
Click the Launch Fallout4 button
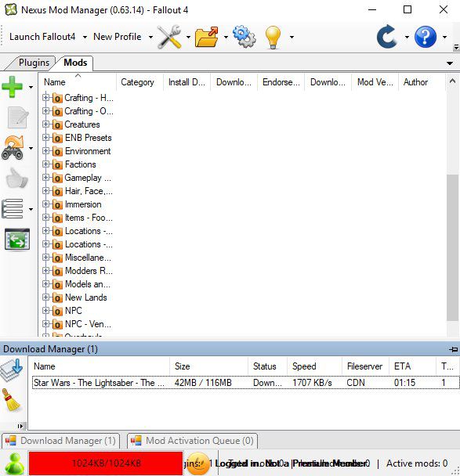42,37
